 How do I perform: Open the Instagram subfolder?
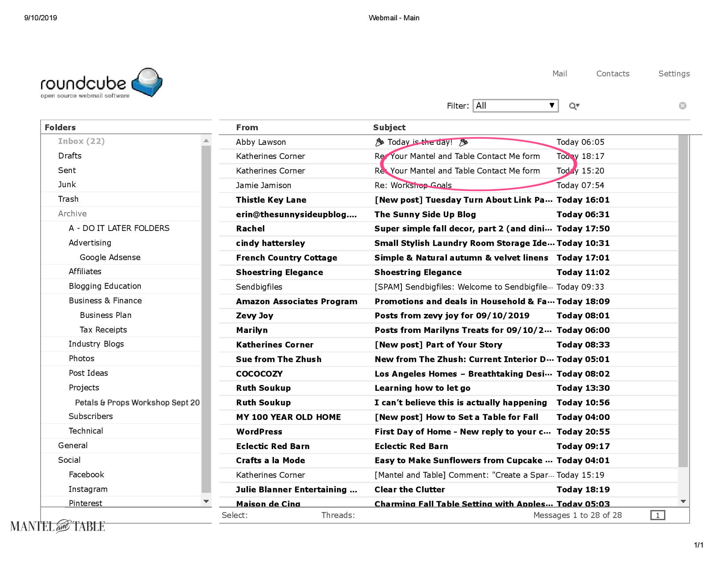pyautogui.click(x=88, y=489)
